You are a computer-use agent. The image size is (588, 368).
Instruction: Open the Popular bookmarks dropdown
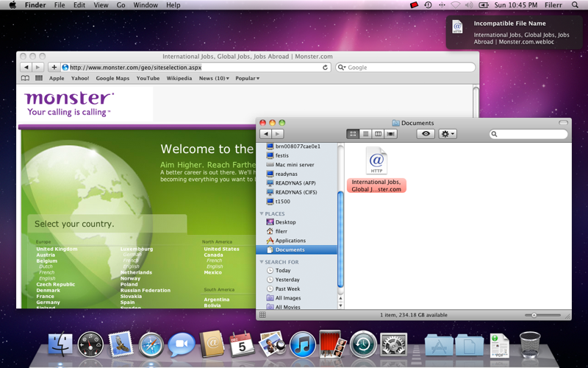click(247, 78)
